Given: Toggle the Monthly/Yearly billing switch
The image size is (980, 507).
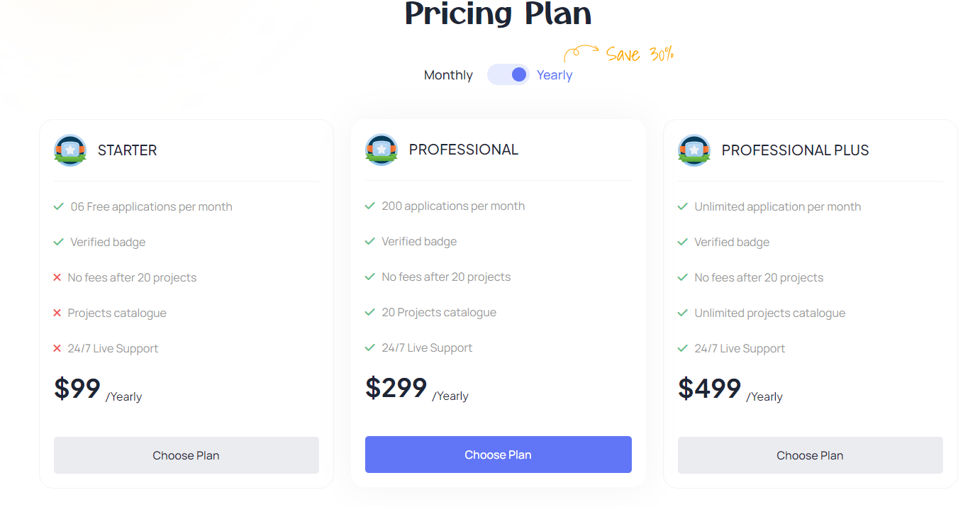Looking at the screenshot, I should pyautogui.click(x=508, y=74).
